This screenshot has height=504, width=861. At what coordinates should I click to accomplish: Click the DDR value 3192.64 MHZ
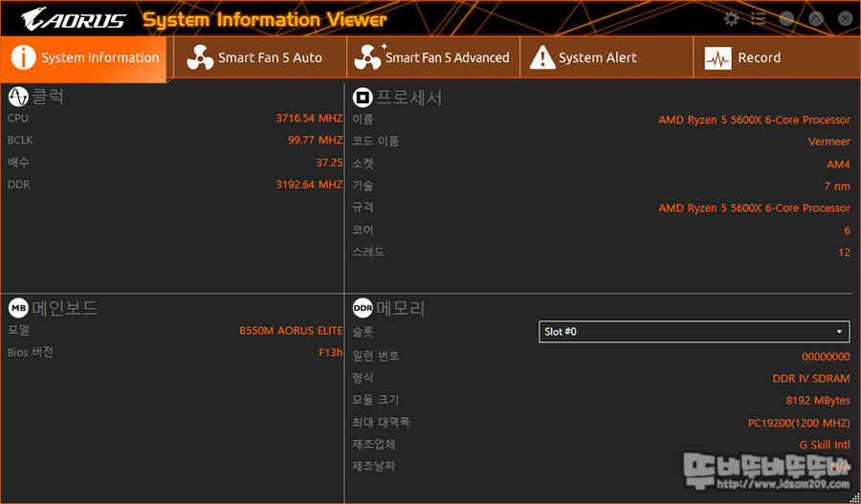(309, 185)
